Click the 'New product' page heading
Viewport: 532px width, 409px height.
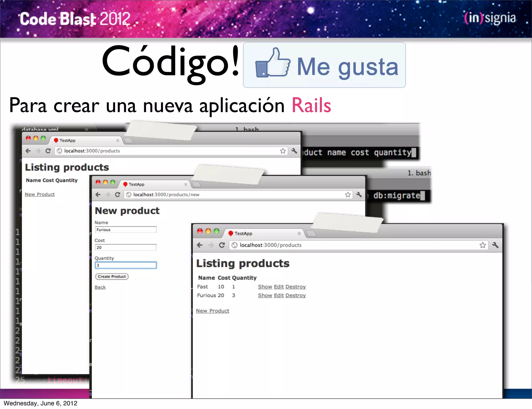[x=127, y=211]
